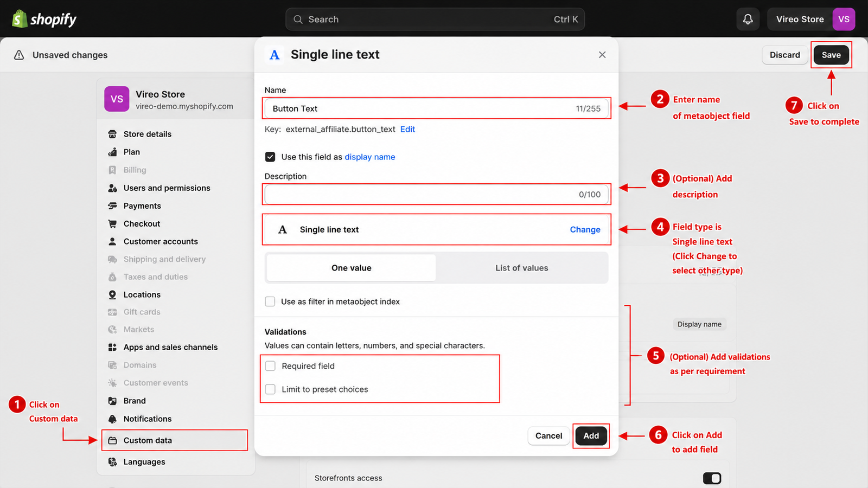
Task: Click the Gift cards icon
Action: (x=112, y=312)
